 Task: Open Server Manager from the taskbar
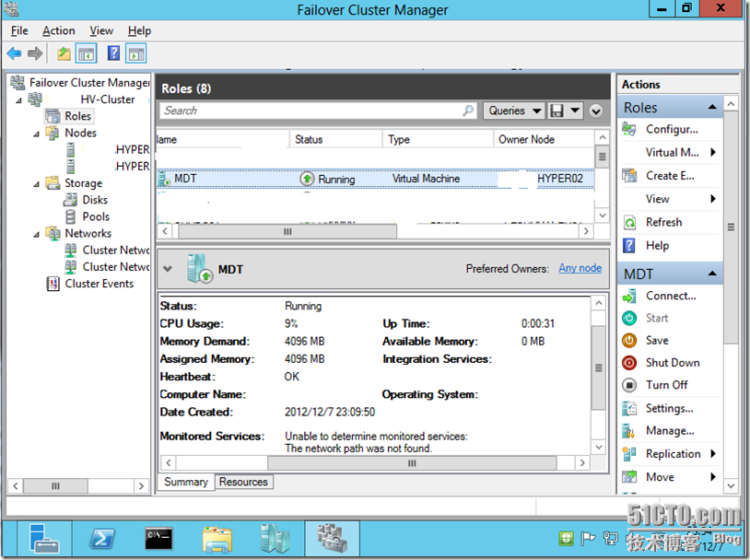tap(44, 539)
